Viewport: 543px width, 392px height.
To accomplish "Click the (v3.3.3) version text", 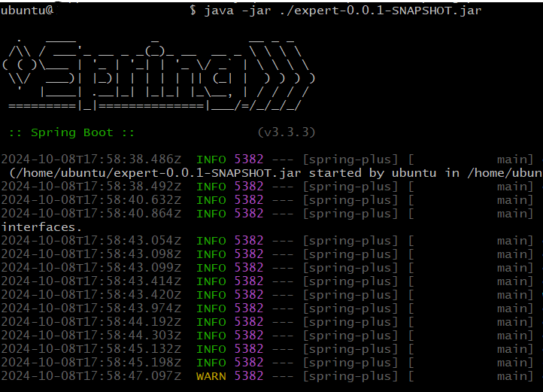I will (287, 132).
